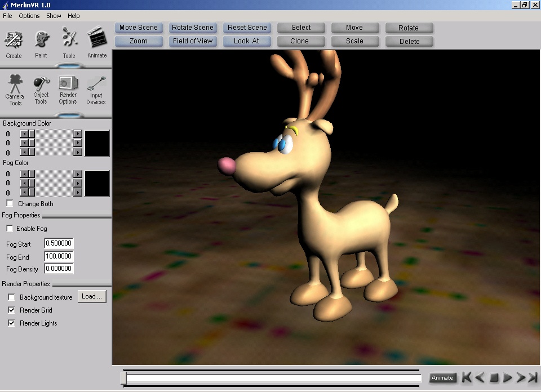Open the Help menu

pos(73,16)
